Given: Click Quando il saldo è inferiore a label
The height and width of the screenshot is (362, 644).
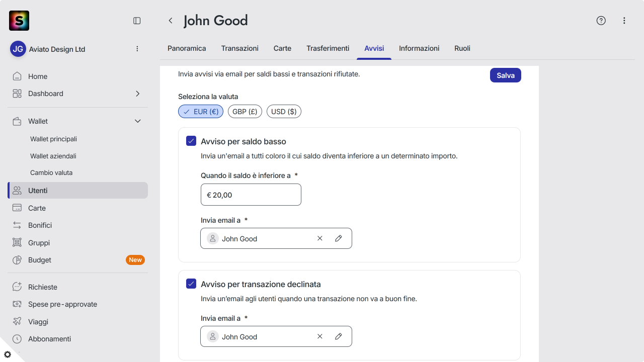Looking at the screenshot, I should point(246,175).
